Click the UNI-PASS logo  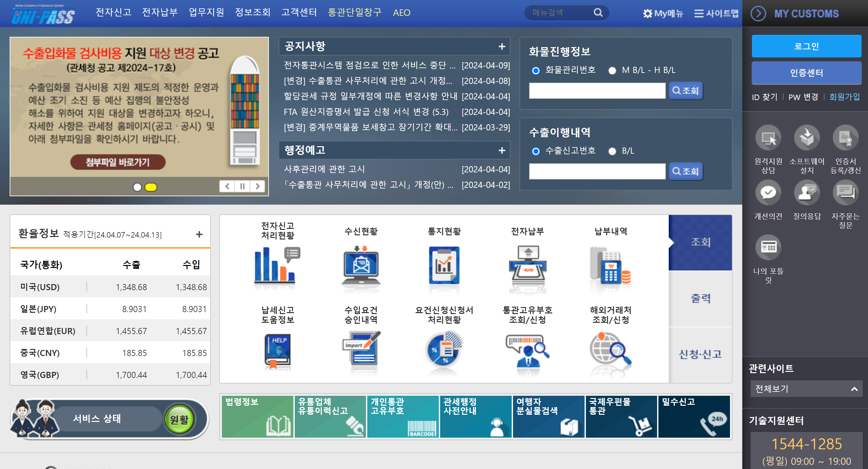click(x=43, y=14)
